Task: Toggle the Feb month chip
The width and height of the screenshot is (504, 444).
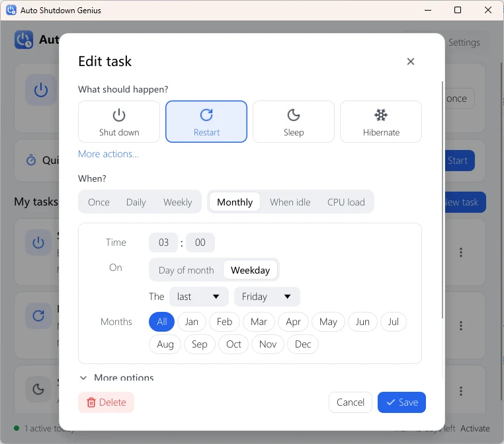Action: (x=224, y=322)
